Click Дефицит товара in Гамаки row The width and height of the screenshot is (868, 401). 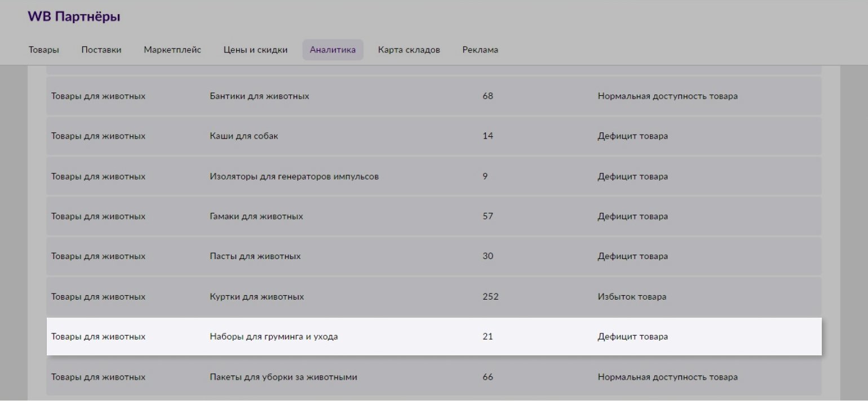click(633, 217)
